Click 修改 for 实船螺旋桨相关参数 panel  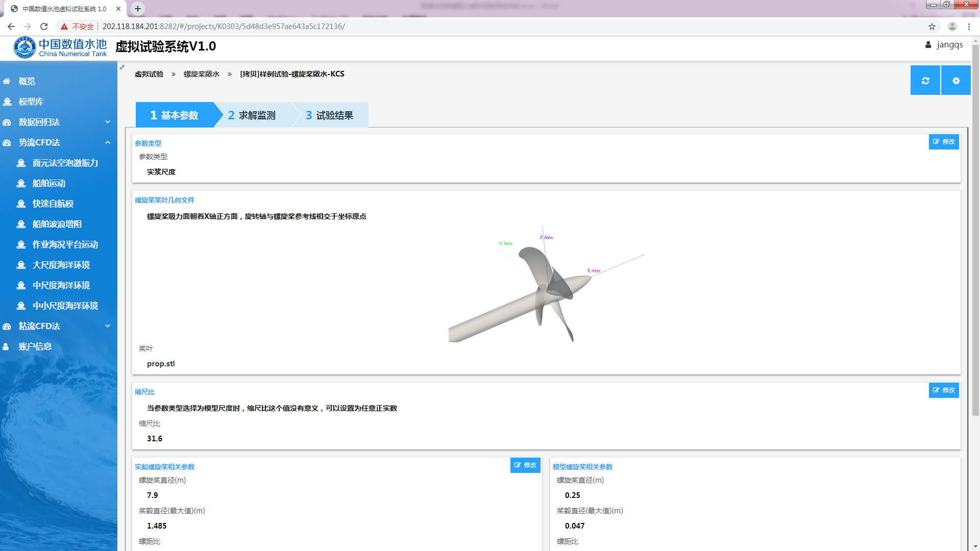click(x=525, y=465)
